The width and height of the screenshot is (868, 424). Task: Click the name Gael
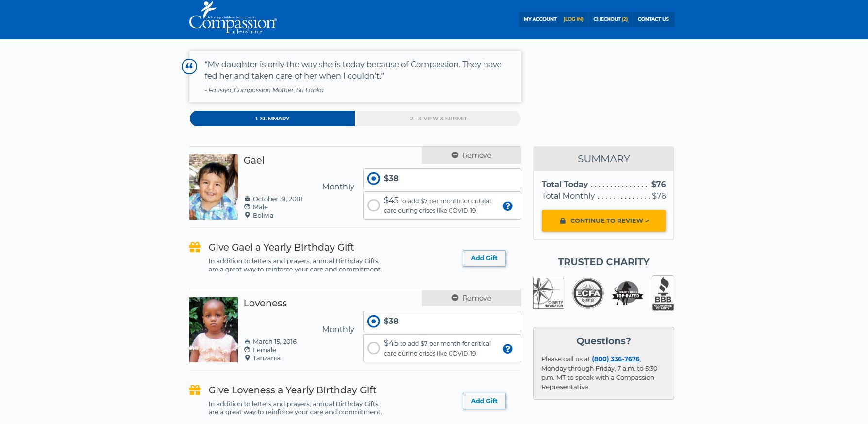[x=254, y=160]
